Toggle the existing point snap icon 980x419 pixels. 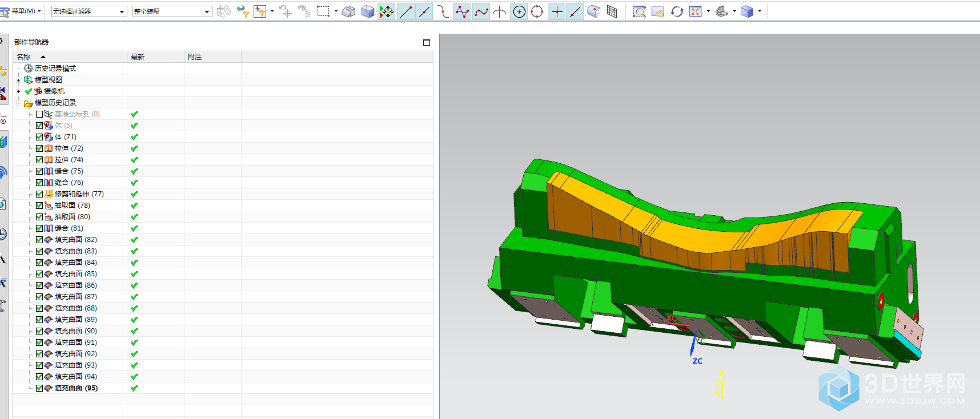[557, 11]
